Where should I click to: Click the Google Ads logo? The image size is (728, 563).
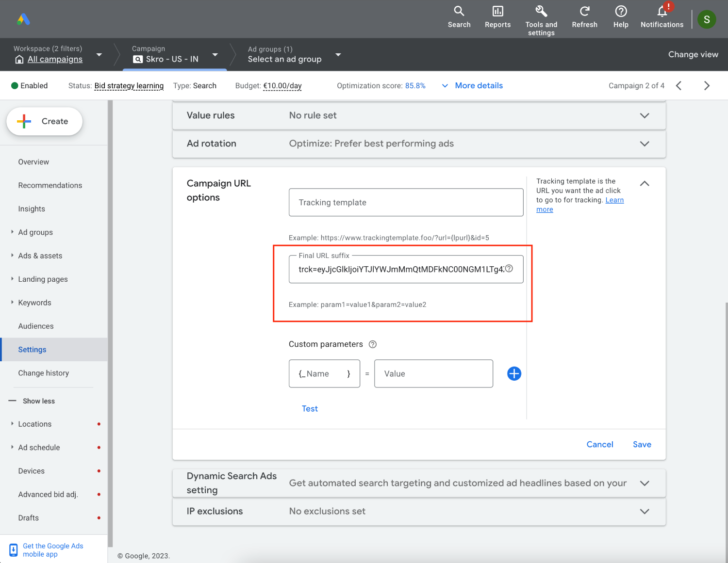click(x=23, y=19)
